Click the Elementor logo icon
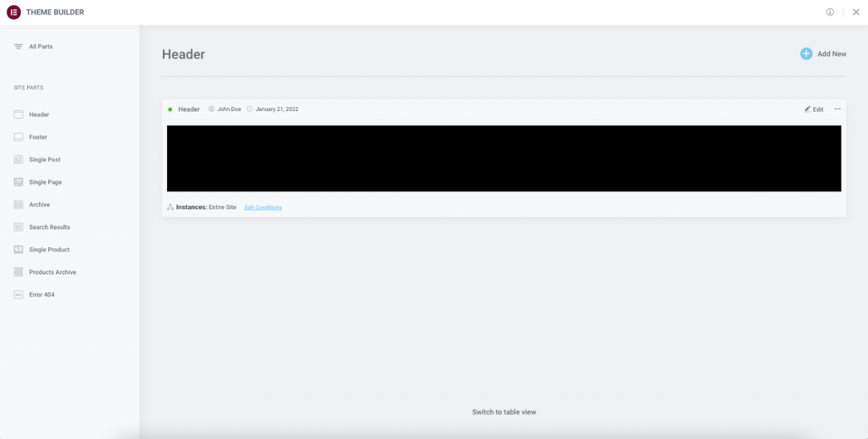The image size is (868, 439). tap(14, 12)
